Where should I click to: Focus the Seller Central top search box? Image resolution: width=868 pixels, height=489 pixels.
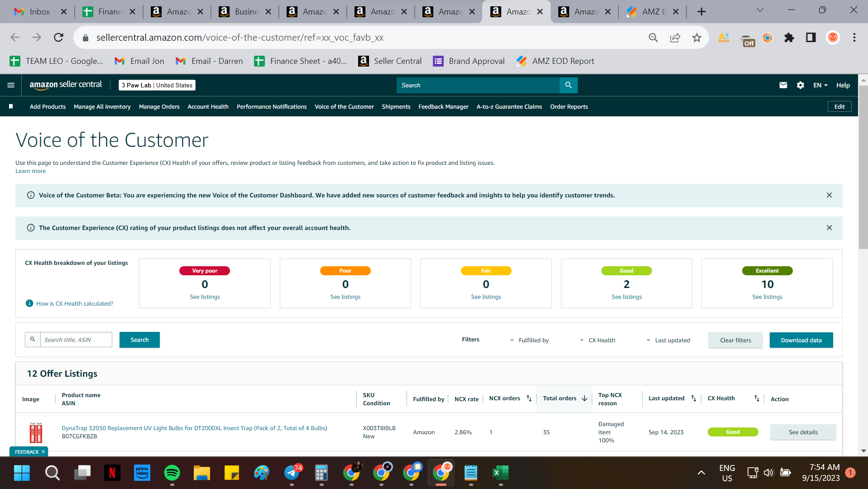point(478,85)
